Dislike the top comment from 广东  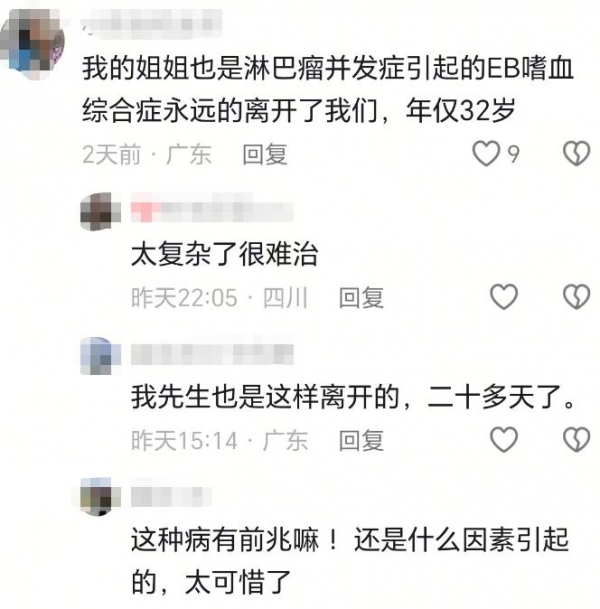pos(577,153)
